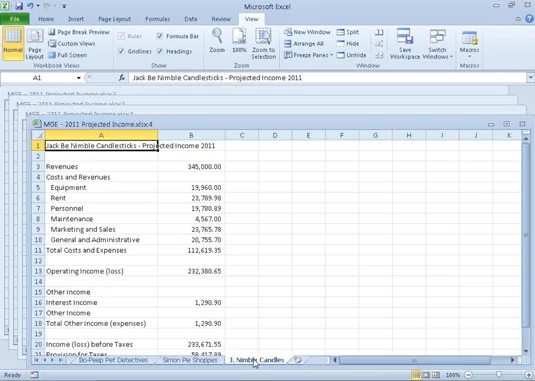Open the Zoom dialog
This screenshot has width=535, height=381.
[217, 41]
